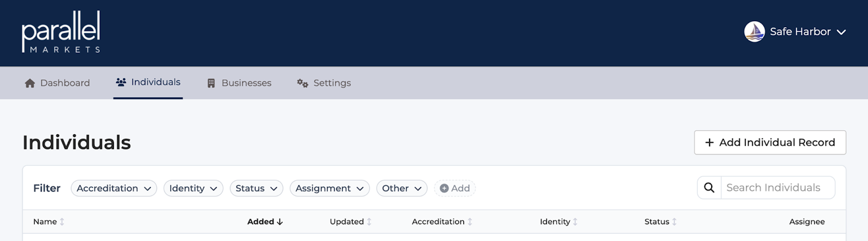Viewport: 868px width, 241px height.
Task: Sort by Name column arrows
Action: coord(62,221)
